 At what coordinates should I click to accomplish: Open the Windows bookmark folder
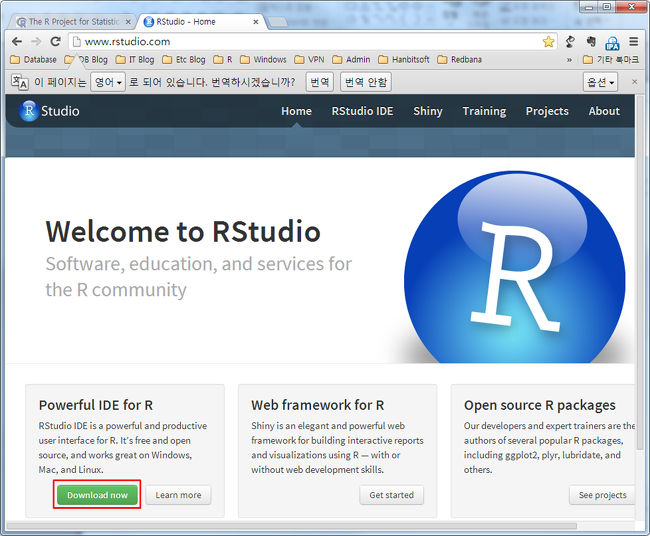click(x=263, y=60)
